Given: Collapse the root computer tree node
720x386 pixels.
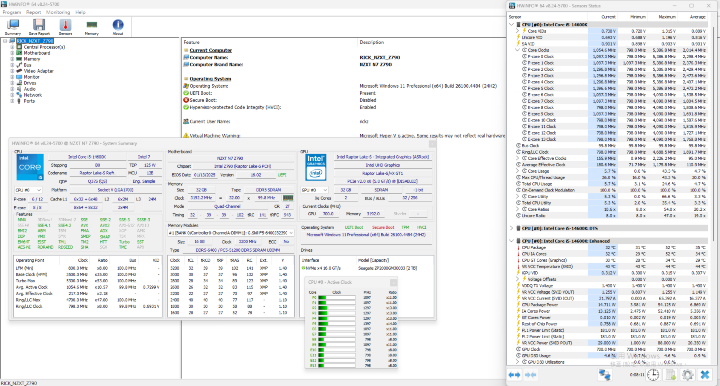Looking at the screenshot, I should tap(5, 41).
